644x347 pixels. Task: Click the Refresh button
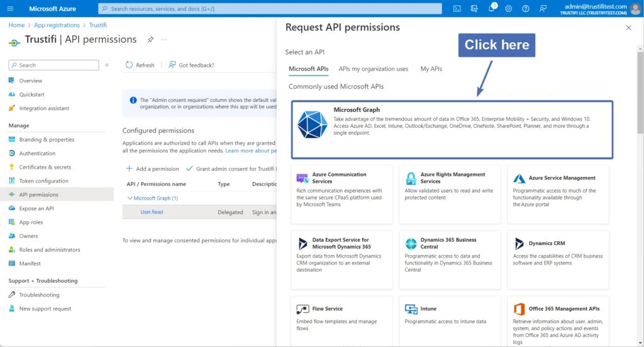[x=140, y=65]
